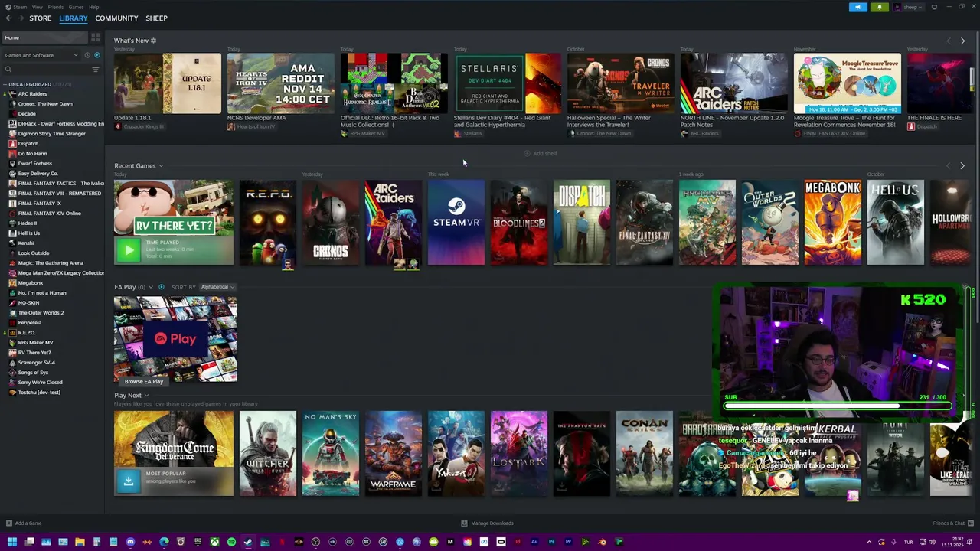Viewport: 980px width, 551px height.
Task: Open the View menu
Action: point(37,7)
